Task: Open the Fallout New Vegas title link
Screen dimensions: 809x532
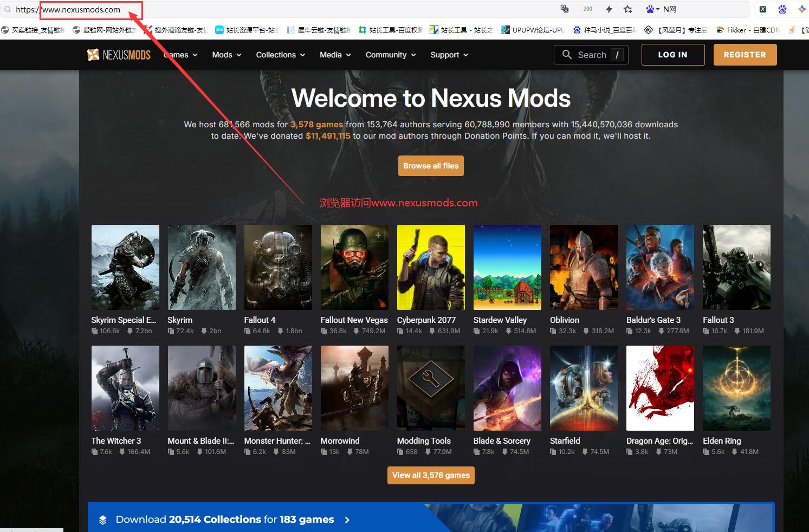Action: pos(354,320)
